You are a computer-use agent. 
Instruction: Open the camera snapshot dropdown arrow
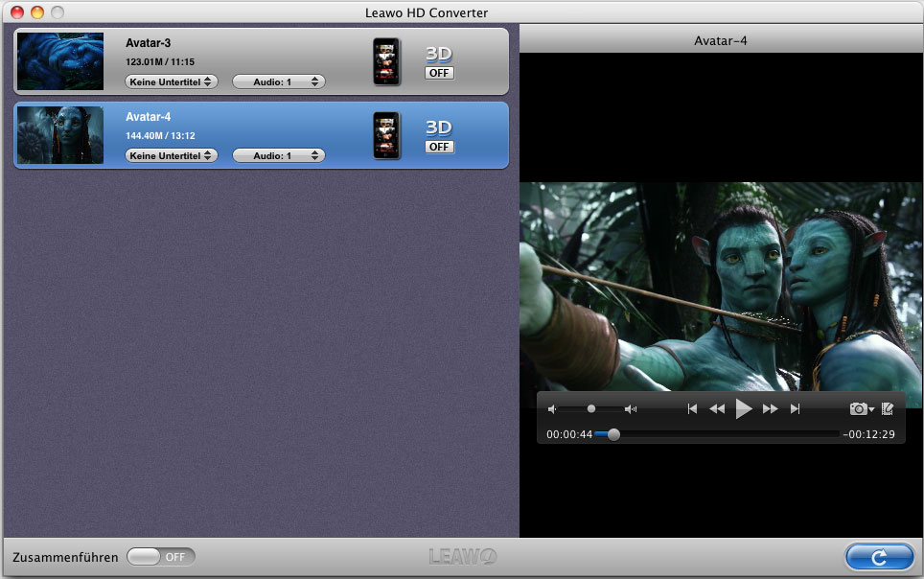(871, 409)
